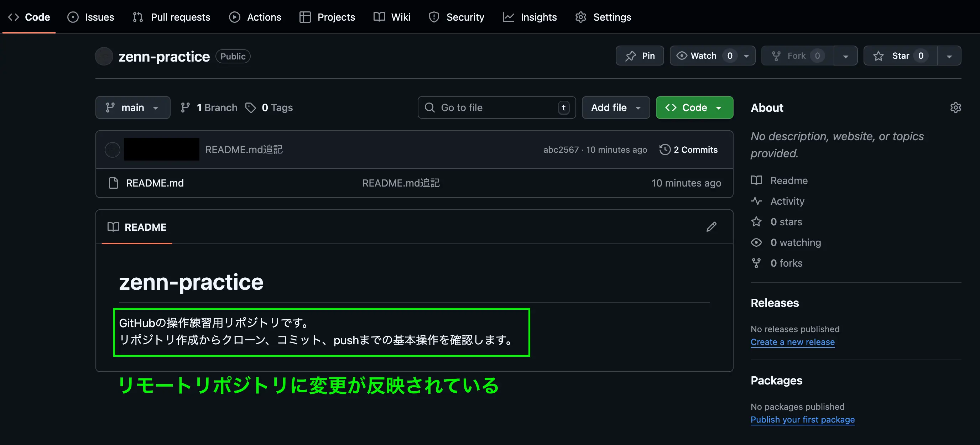Click the branch icon beside 1 Branch
Screen dimensions: 980x445
[185, 108]
